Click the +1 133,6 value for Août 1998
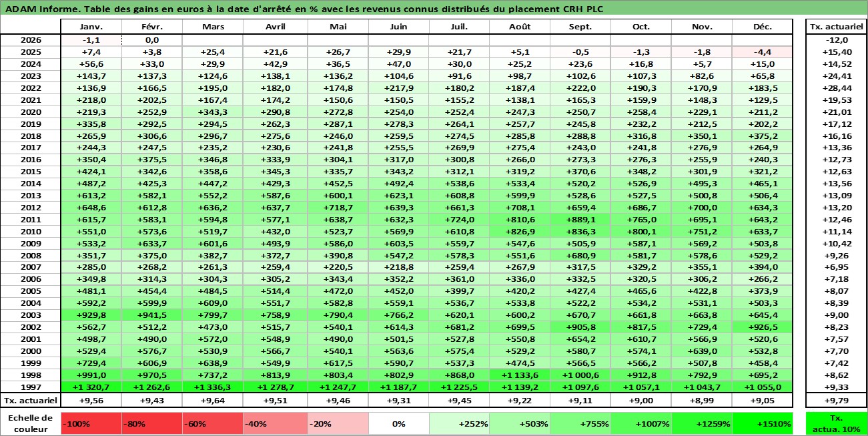Viewport: 868px width, 436px height. point(520,375)
